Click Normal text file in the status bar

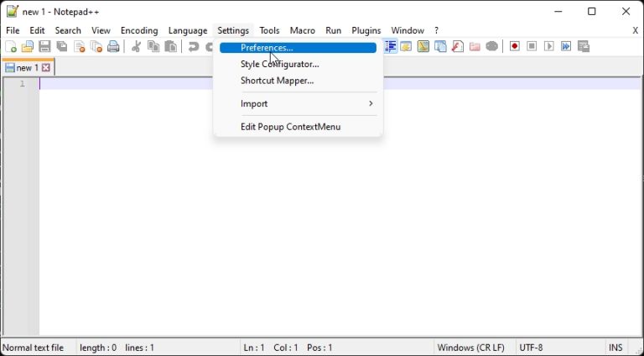click(x=34, y=348)
